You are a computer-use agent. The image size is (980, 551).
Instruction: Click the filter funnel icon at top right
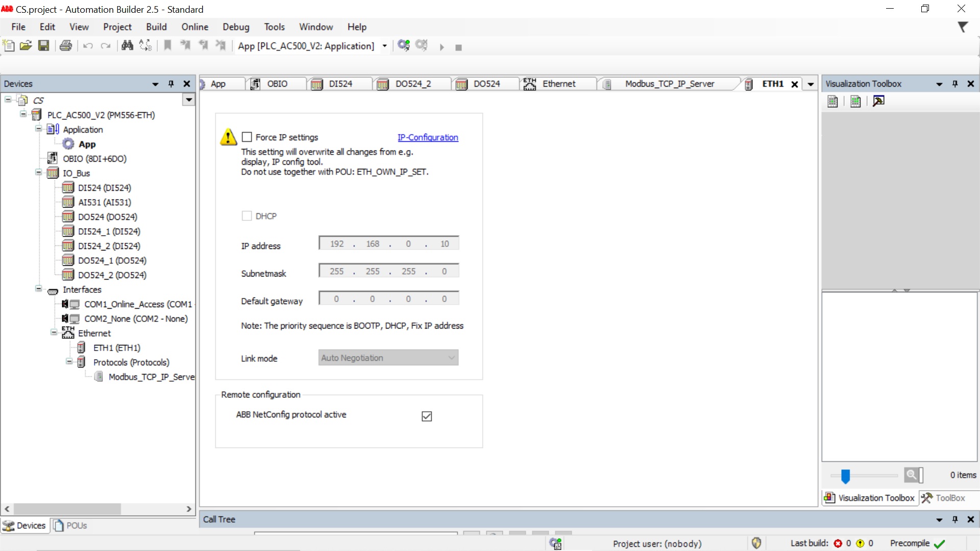click(963, 27)
